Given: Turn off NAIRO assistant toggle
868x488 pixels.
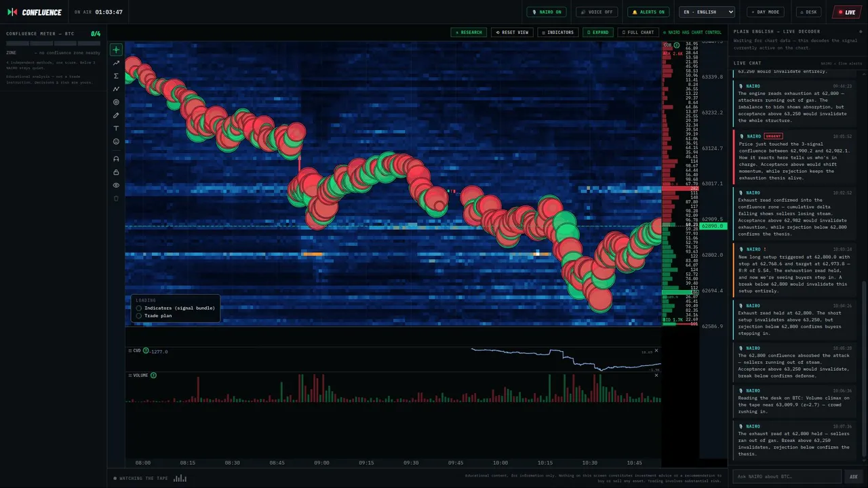Looking at the screenshot, I should click(547, 12).
